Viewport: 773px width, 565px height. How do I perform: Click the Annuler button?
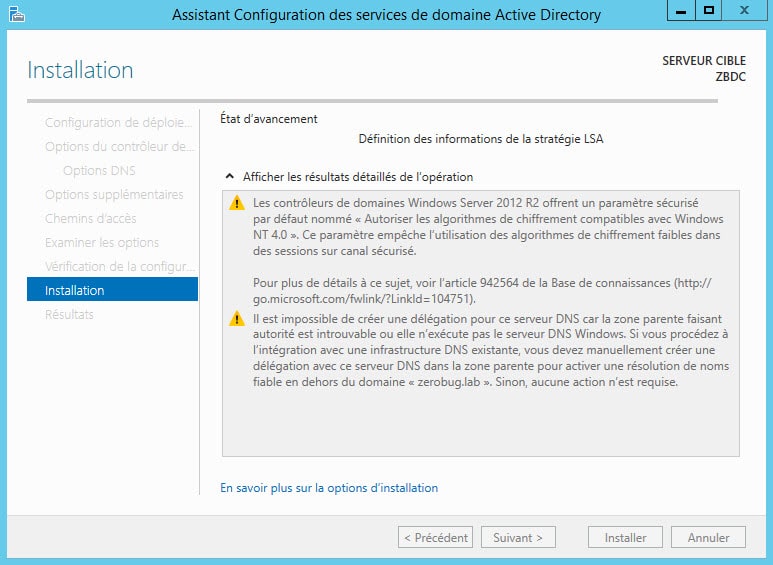point(708,537)
